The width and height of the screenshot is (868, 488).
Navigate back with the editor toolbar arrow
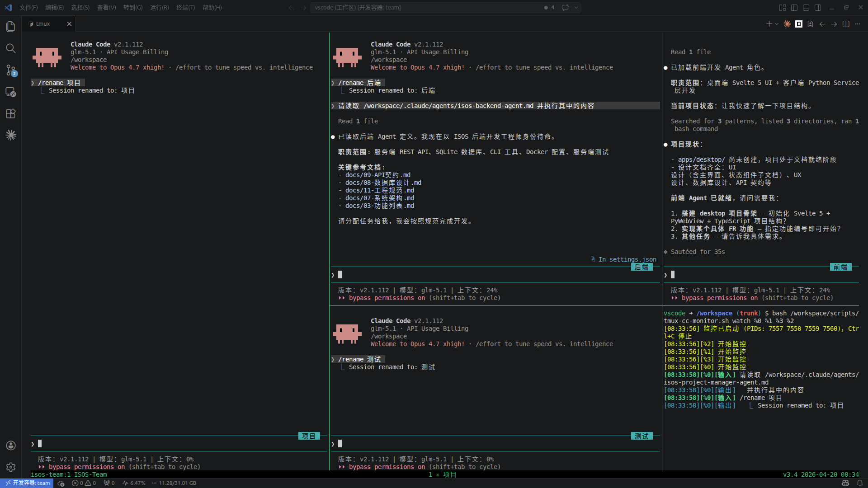pos(822,24)
